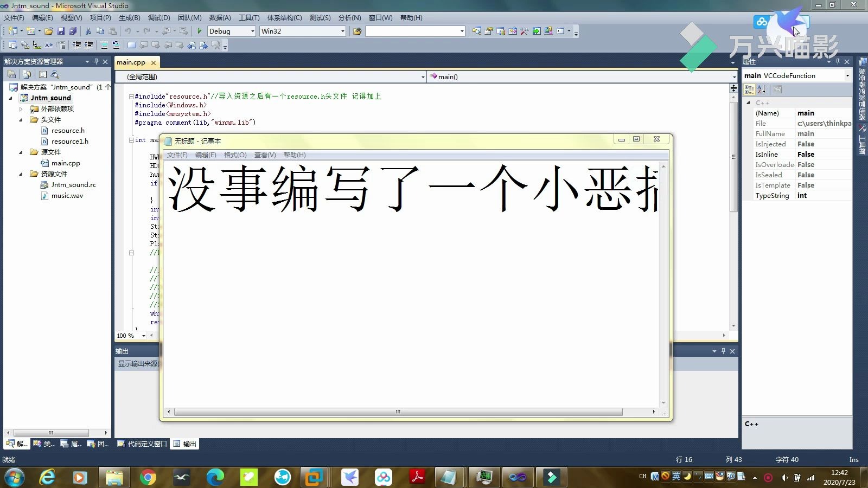Viewport: 868px width, 488px height.
Task: Pin the Solution Explorer panel
Action: 96,61
